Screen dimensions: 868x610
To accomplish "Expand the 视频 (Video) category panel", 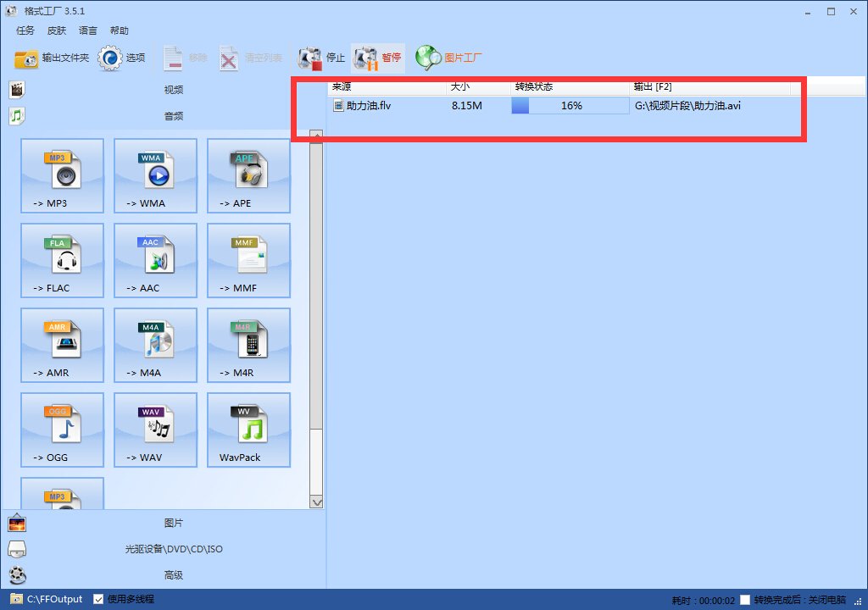I will click(x=173, y=90).
